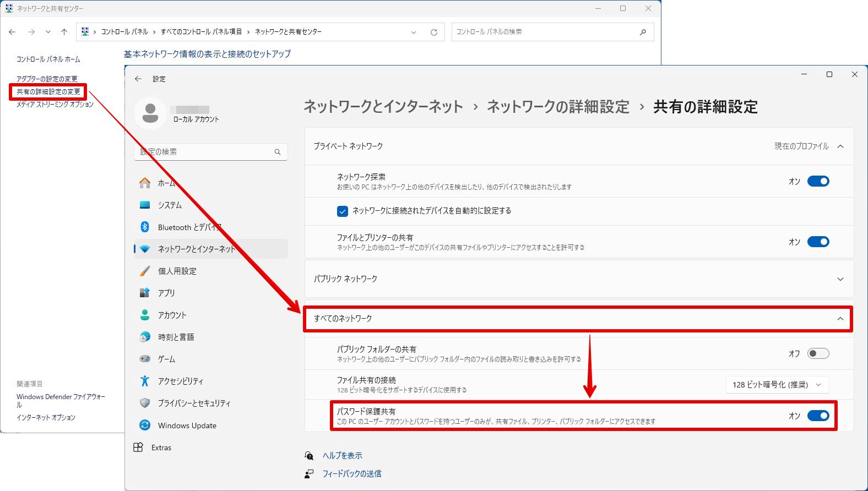Image resolution: width=868 pixels, height=491 pixels.
Task: Click the Control Panel search magnifier icon
Action: pyautogui.click(x=643, y=32)
